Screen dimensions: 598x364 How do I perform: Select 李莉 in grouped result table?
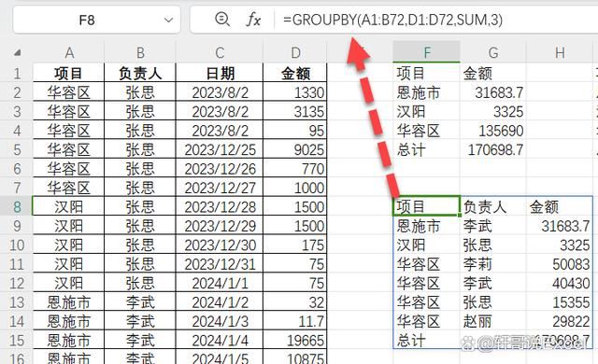pyautogui.click(x=493, y=264)
